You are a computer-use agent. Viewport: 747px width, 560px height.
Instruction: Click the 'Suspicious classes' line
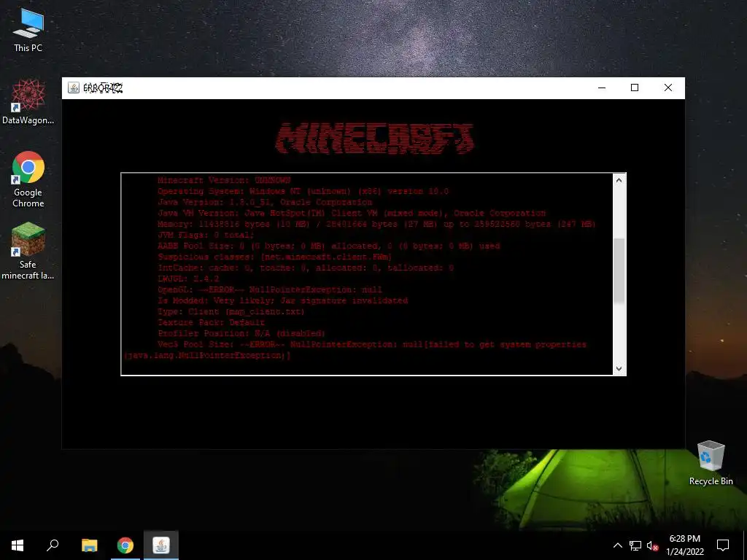pos(275,257)
